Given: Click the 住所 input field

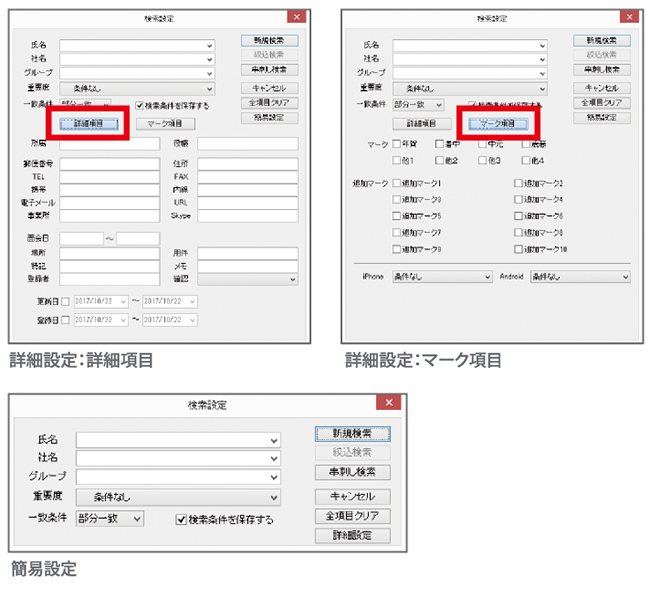Looking at the screenshot, I should [x=247, y=164].
